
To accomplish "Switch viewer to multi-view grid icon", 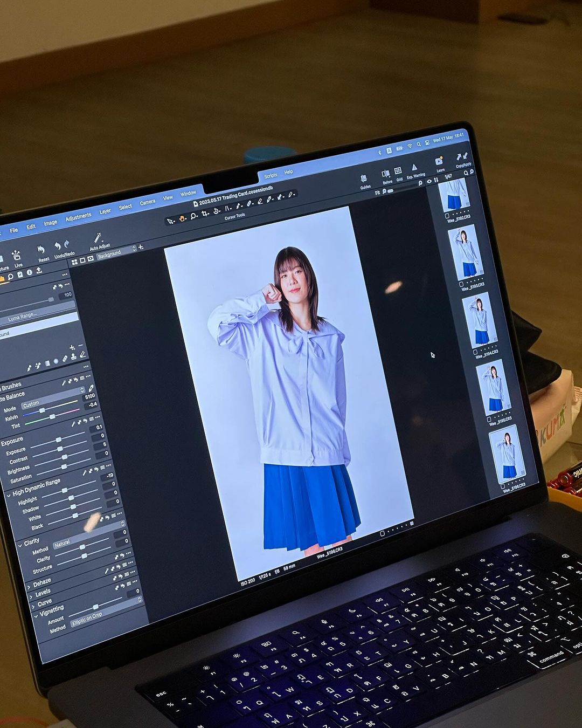I will coord(74,262).
